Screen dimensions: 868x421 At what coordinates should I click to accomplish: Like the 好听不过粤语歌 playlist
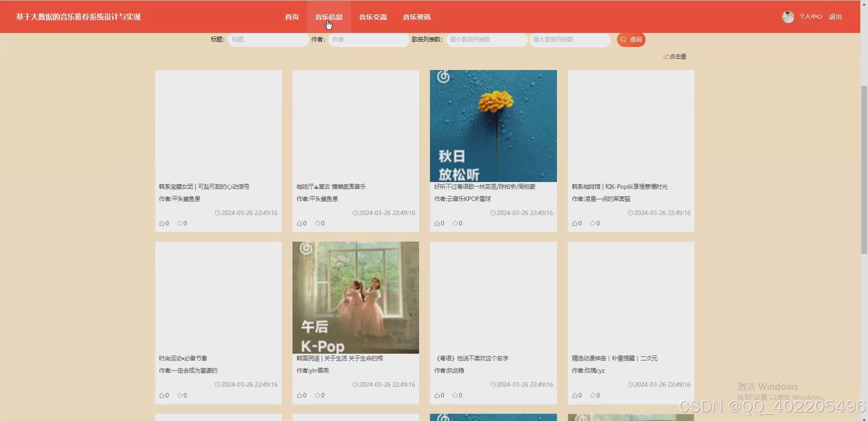pos(439,223)
